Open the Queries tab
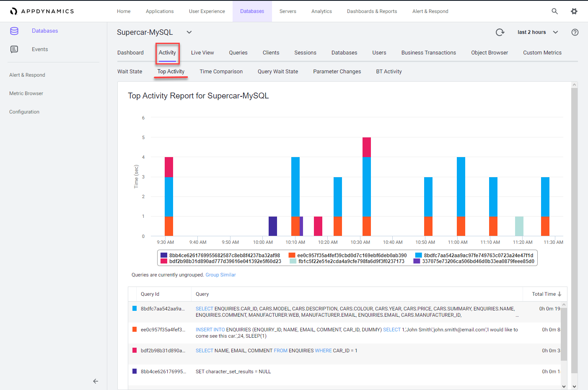588x390 pixels. 238,53
